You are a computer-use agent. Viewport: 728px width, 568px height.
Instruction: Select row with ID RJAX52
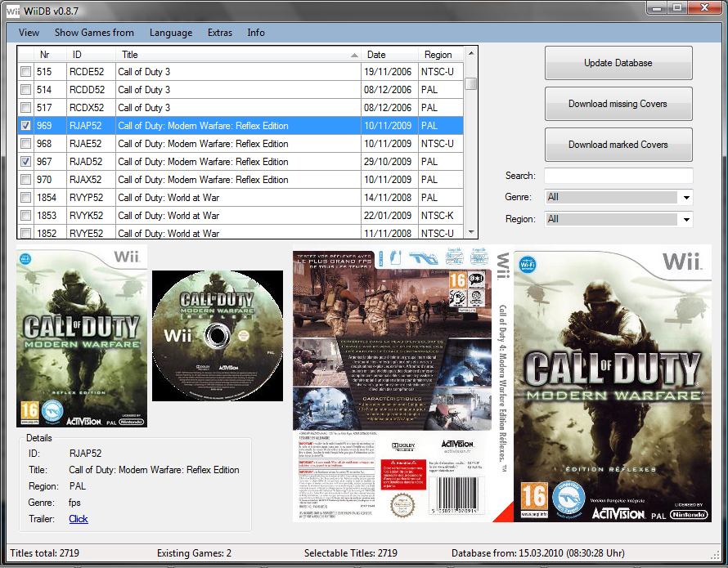[x=240, y=180]
